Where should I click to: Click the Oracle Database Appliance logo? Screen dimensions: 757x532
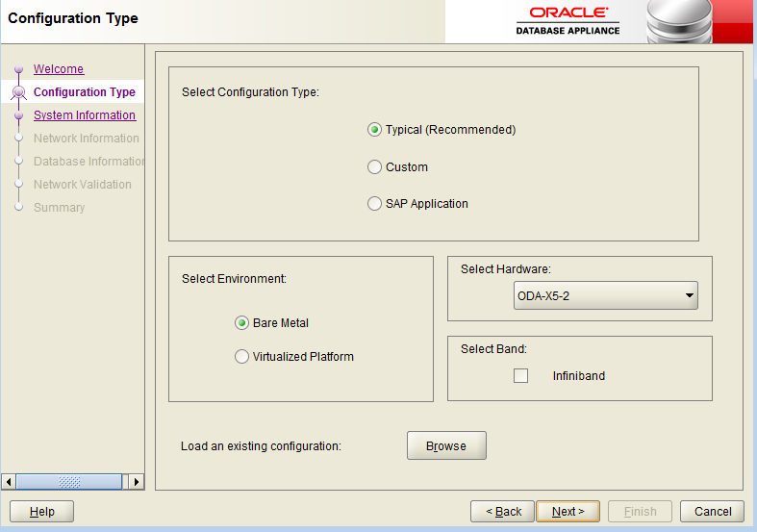[568, 21]
